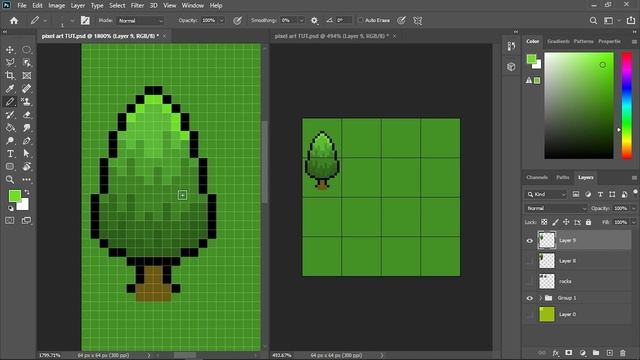
Task: Create a new group folder
Action: [596, 353]
